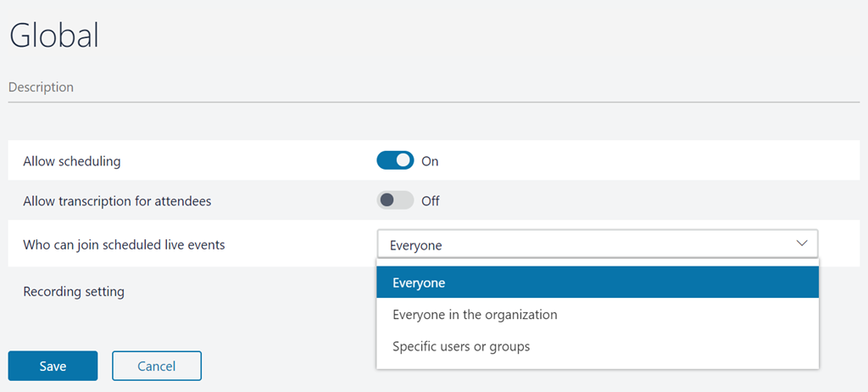Click Who can join scheduled live events label
This screenshot has width=868, height=392.
pos(124,245)
